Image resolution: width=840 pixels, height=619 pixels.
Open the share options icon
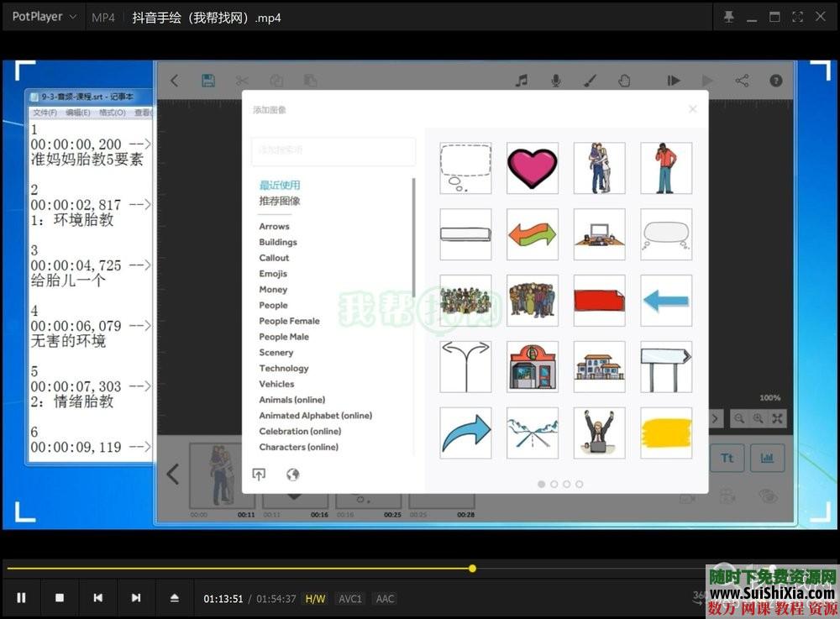coord(742,80)
